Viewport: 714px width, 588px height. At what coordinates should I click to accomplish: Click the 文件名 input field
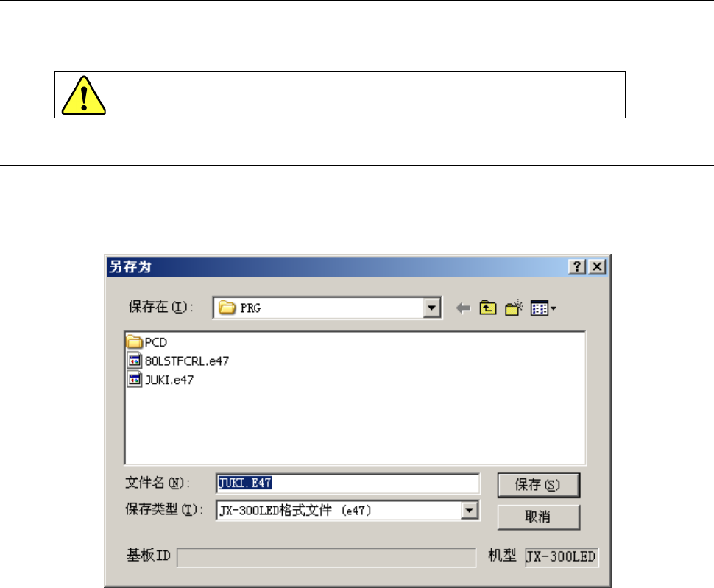coord(347,483)
